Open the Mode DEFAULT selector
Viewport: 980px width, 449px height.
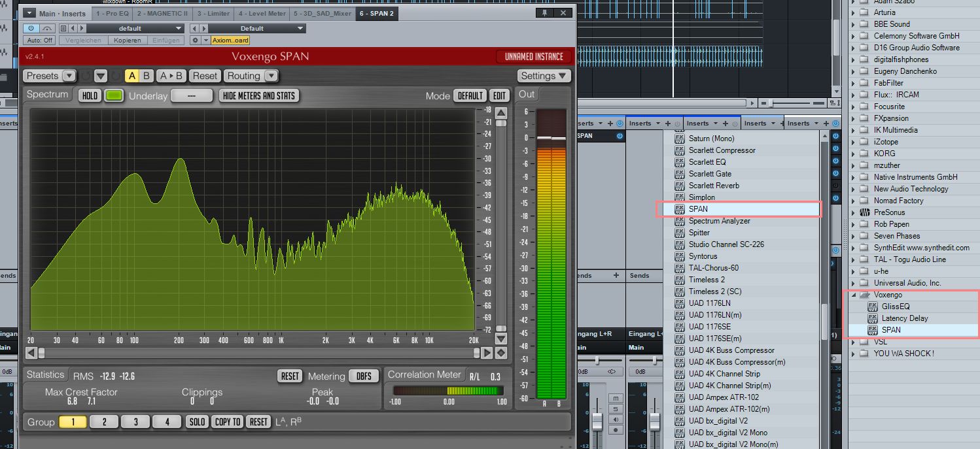point(470,95)
